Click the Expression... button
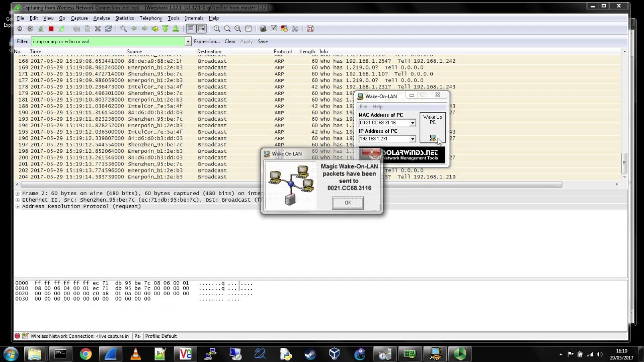 [207, 41]
